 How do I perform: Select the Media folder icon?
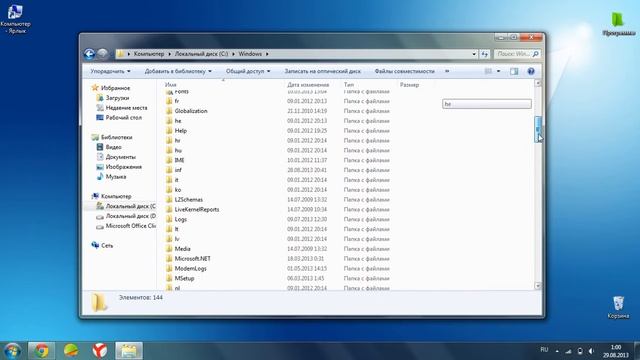(169, 249)
